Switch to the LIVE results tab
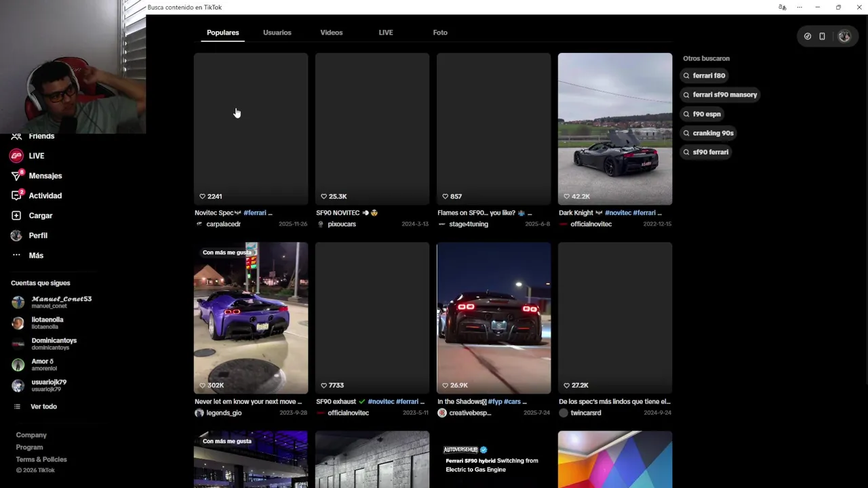Screen dimensions: 868x488 pos(386,33)
